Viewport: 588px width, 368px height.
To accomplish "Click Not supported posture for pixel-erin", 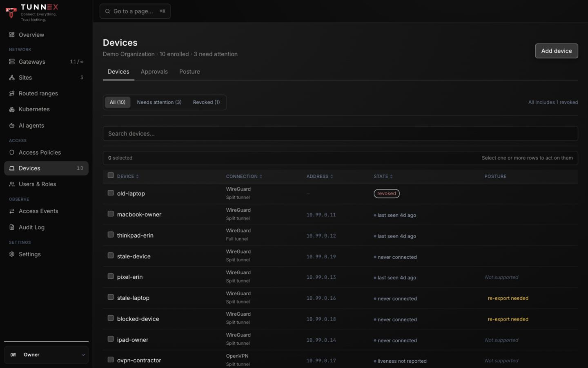I will pos(501,277).
